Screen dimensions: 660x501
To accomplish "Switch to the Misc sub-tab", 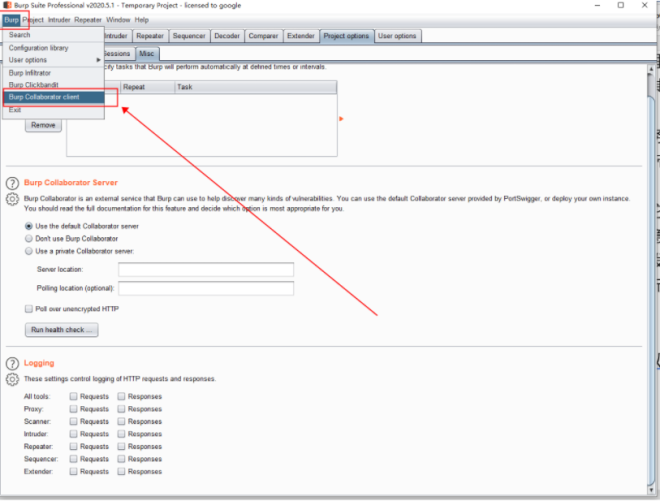I will (x=147, y=53).
